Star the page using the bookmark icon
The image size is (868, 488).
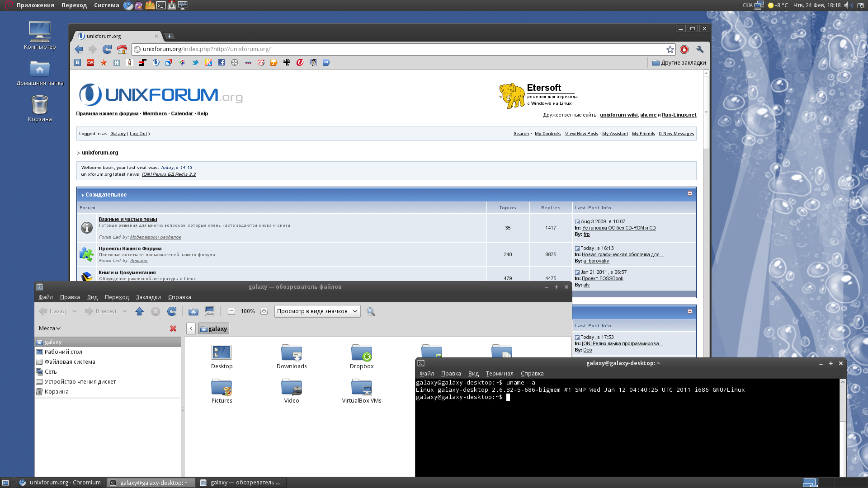point(670,49)
